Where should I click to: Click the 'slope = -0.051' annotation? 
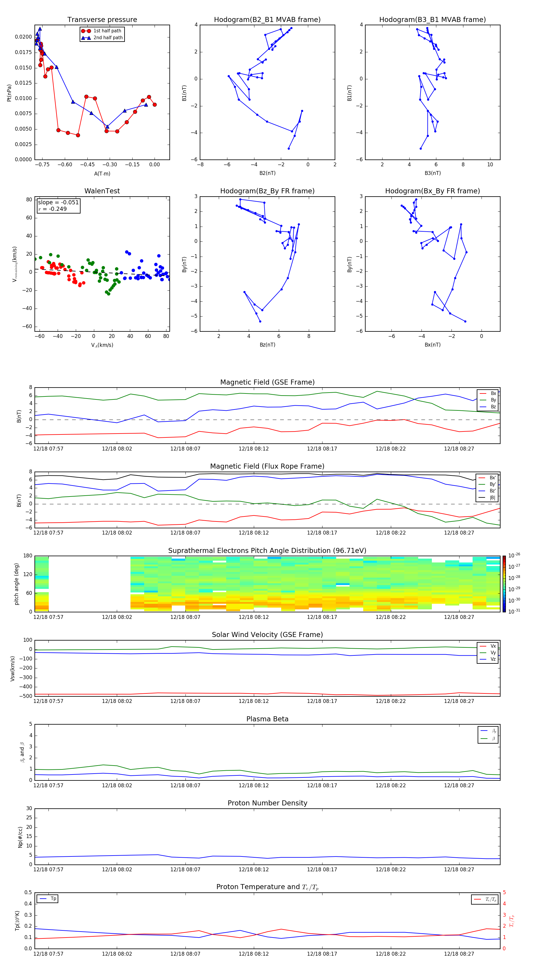(x=58, y=203)
